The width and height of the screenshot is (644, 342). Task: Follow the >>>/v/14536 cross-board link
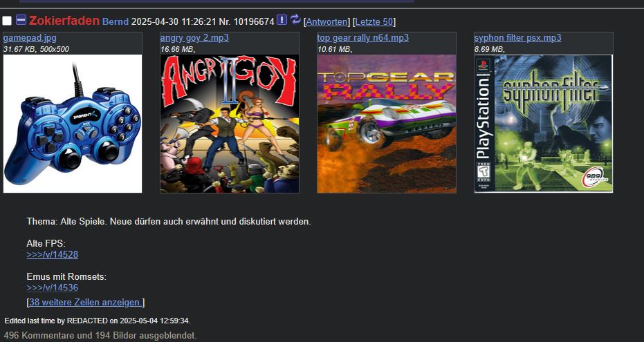[x=52, y=287]
